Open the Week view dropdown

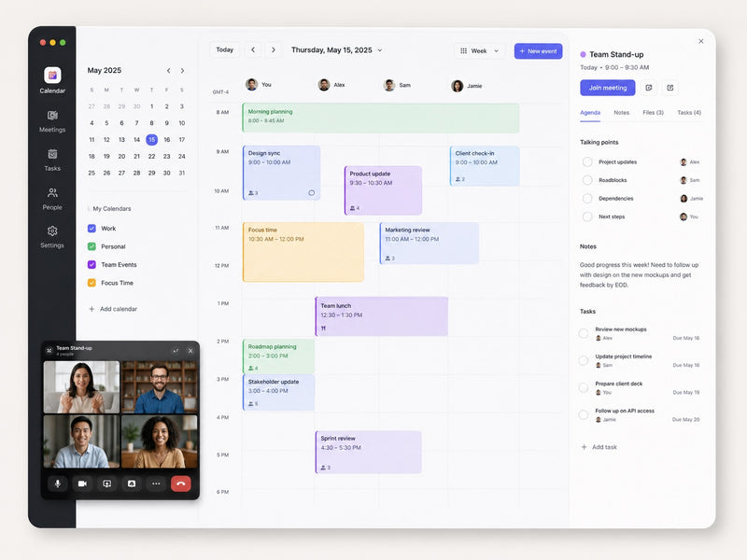pyautogui.click(x=479, y=51)
